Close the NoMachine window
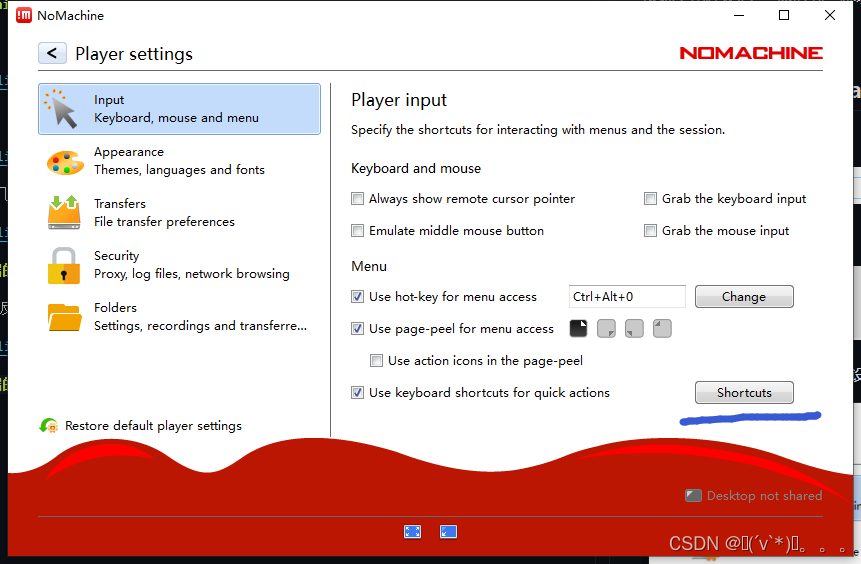Viewport: 861px width, 564px height. coord(830,15)
